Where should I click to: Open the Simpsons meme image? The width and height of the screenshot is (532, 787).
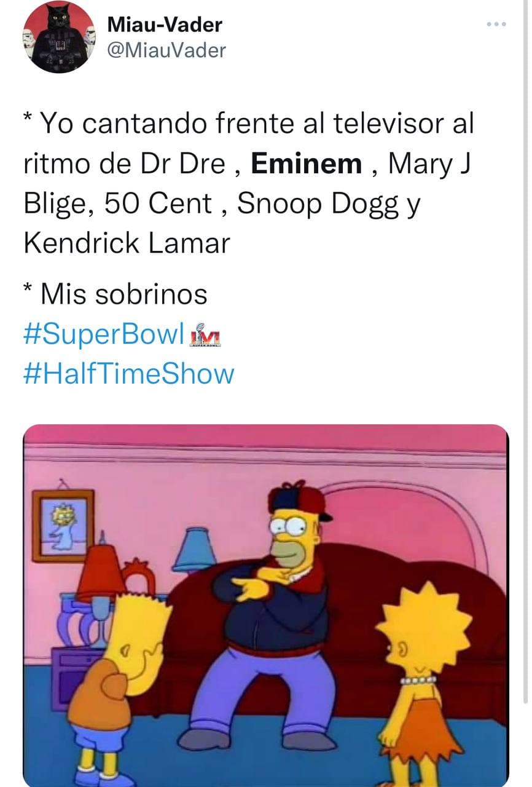[x=266, y=606]
